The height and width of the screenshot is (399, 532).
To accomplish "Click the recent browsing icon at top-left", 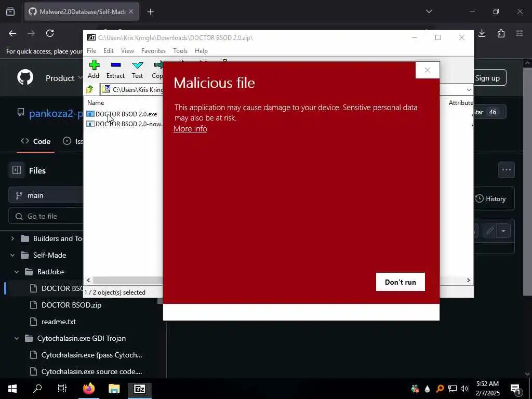I will (x=10, y=12).
